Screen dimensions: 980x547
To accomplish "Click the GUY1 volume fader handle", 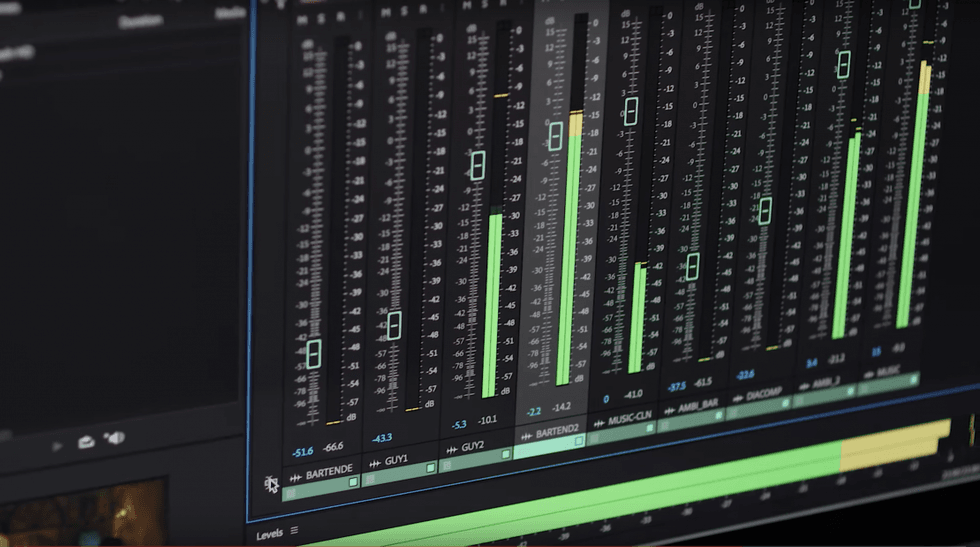I will point(394,326).
